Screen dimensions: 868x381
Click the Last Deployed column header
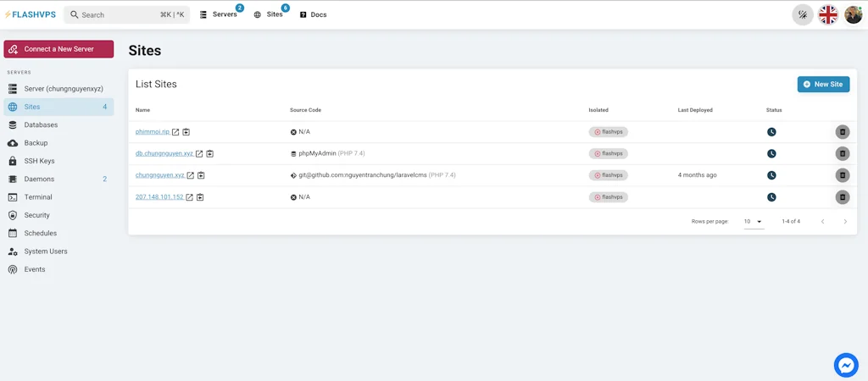(695, 110)
